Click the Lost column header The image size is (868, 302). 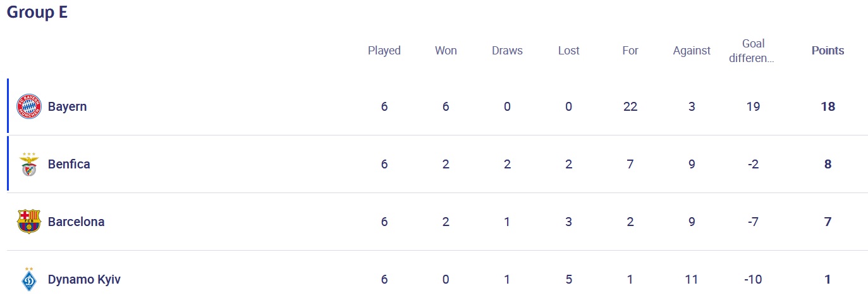(x=568, y=51)
